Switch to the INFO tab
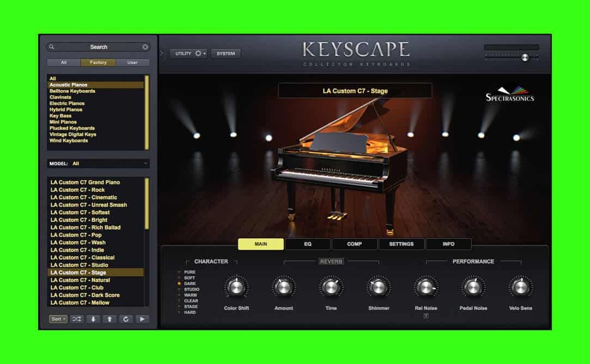The image size is (590, 364). [x=448, y=244]
